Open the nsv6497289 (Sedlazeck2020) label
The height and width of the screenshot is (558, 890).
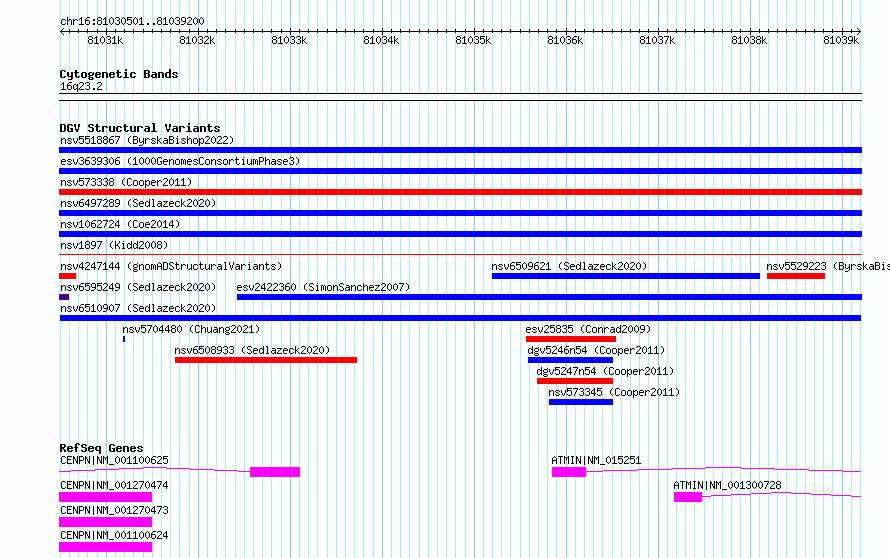click(x=138, y=203)
